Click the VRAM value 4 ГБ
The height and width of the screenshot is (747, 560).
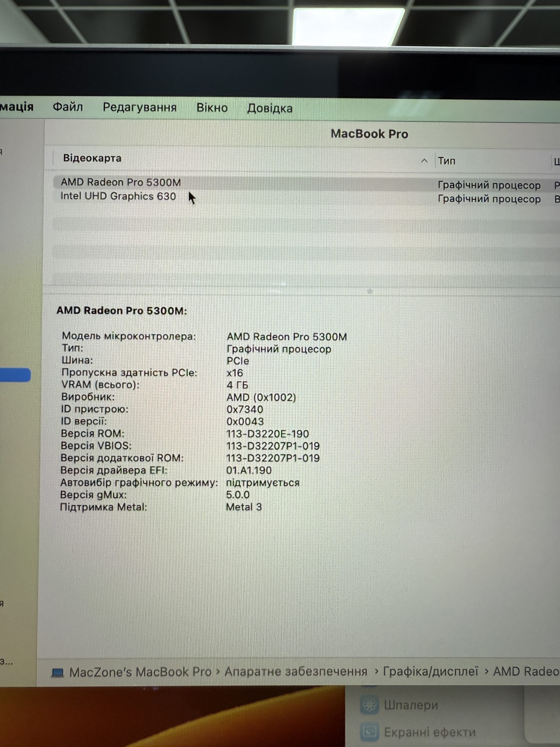point(237,385)
